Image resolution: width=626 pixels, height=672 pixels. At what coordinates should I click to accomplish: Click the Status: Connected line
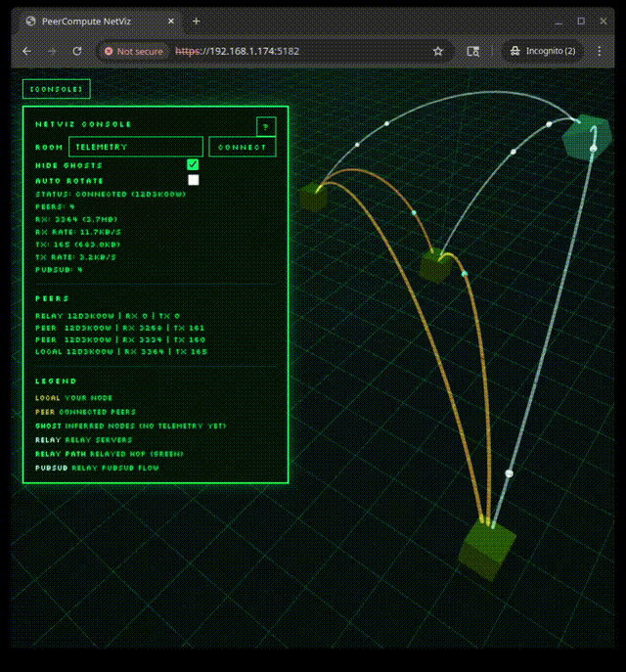pos(111,194)
